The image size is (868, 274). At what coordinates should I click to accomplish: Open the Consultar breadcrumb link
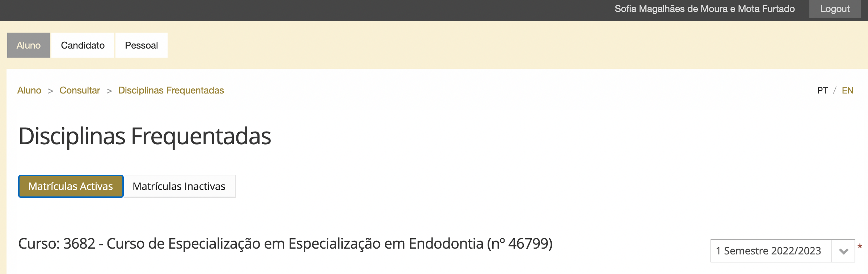[x=80, y=90]
